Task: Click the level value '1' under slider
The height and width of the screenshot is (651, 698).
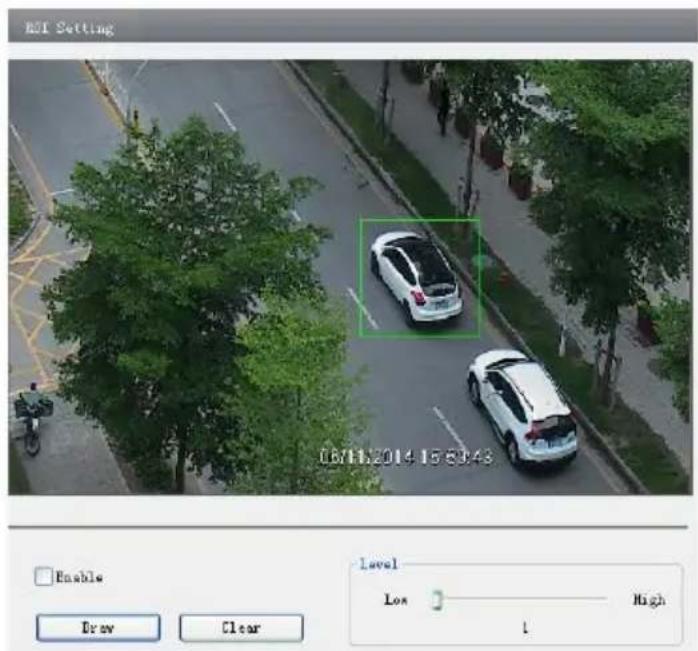Action: tap(525, 628)
